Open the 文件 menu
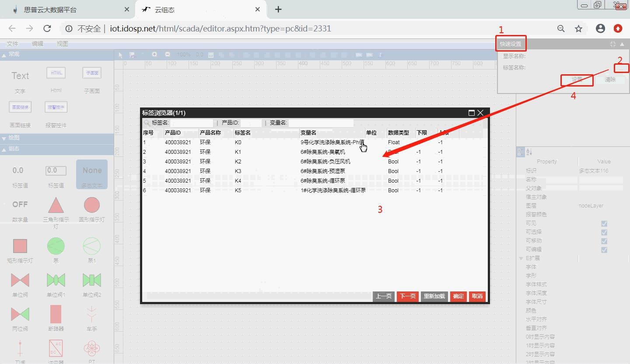Screen dimensions: 630x364 tap(12, 44)
